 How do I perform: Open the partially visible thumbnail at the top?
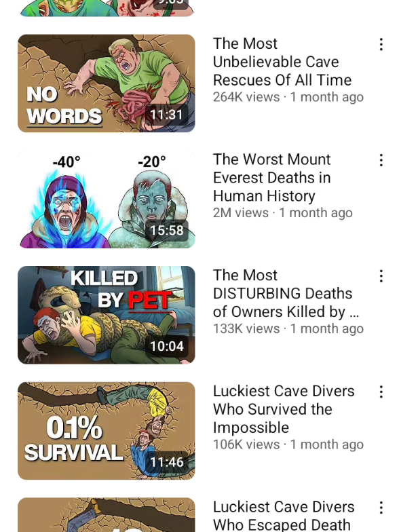pos(106,8)
